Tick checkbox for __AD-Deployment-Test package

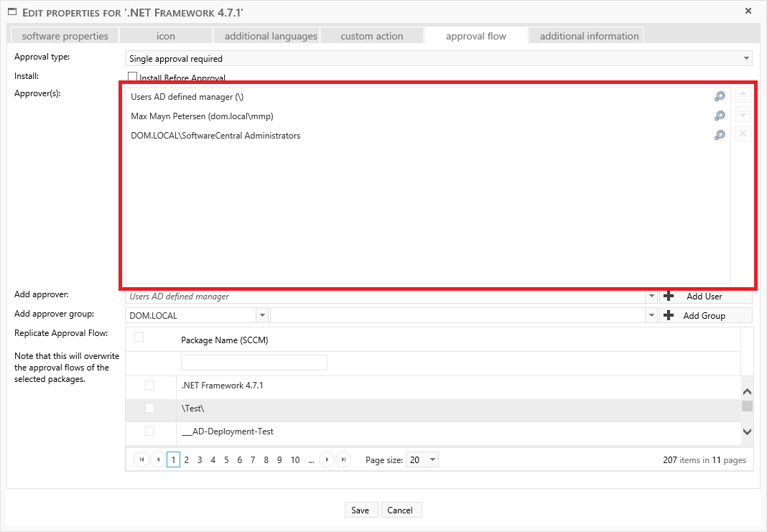point(149,431)
